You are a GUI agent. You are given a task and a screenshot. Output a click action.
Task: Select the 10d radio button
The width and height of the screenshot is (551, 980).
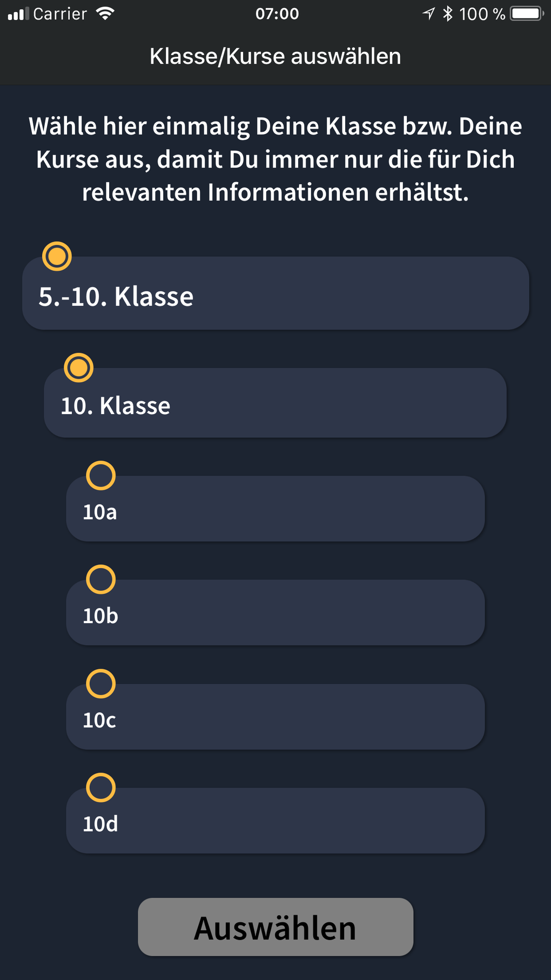101,788
